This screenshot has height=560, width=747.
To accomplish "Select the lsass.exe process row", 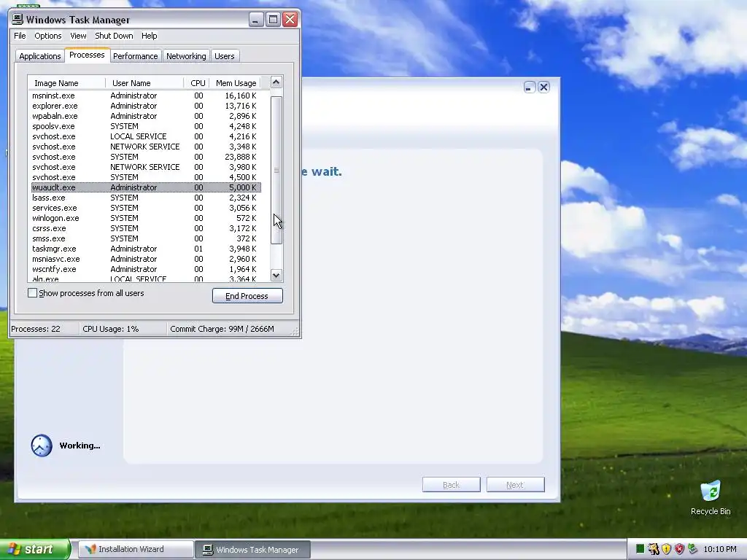I will coord(146,198).
